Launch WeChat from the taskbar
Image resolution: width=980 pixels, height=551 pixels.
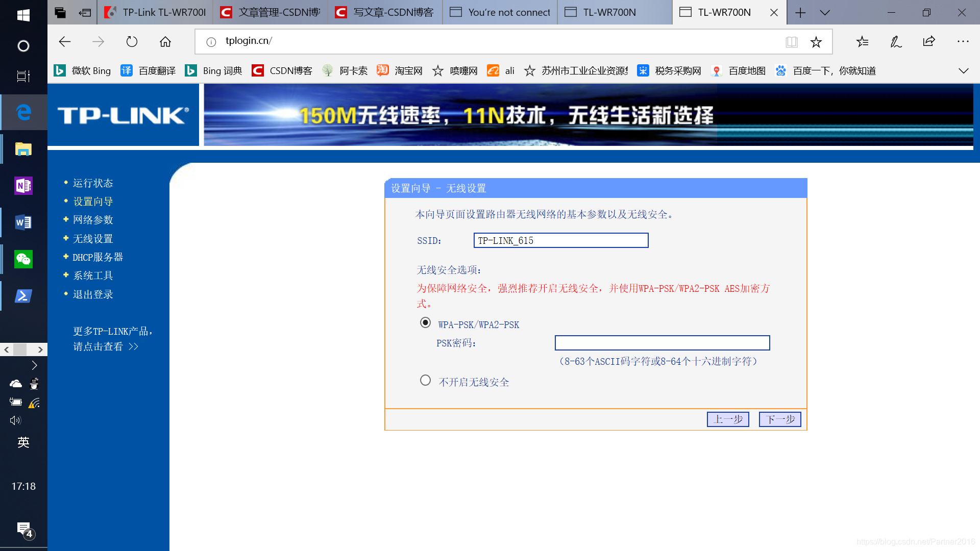tap(23, 259)
